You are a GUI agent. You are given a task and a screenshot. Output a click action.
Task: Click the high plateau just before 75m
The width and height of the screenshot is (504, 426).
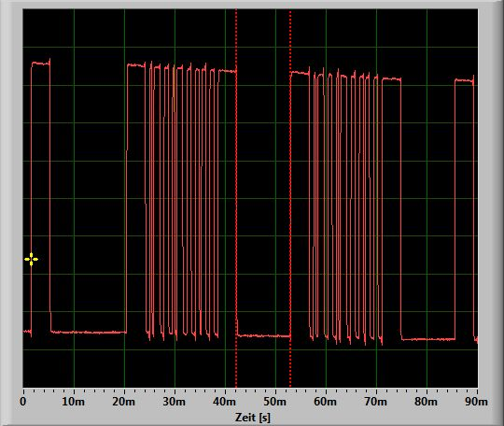pos(391,78)
